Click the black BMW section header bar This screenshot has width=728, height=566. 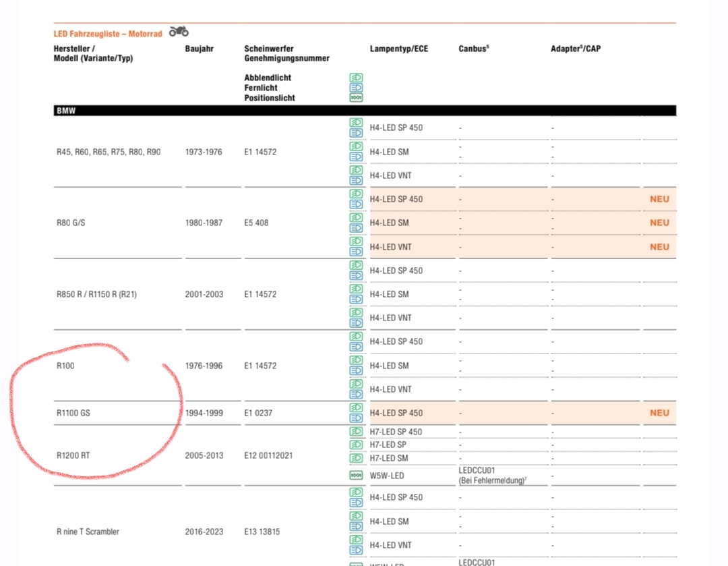click(364, 111)
